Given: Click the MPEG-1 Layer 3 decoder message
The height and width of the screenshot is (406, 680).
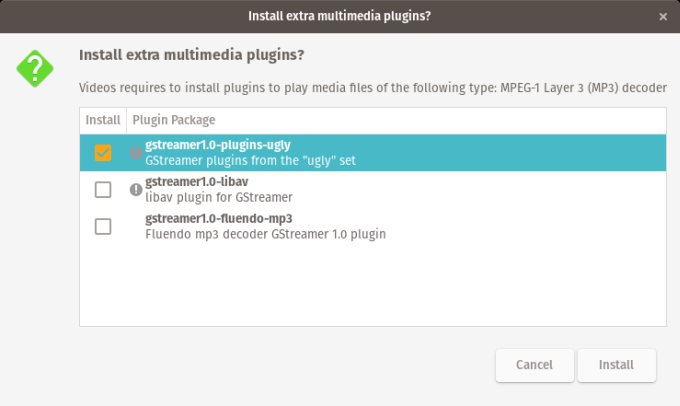Looking at the screenshot, I should coord(373,88).
